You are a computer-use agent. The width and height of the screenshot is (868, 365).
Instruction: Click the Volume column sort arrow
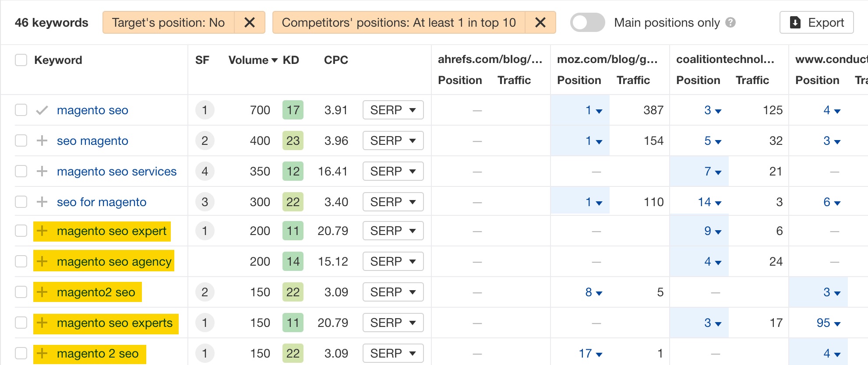pos(274,61)
